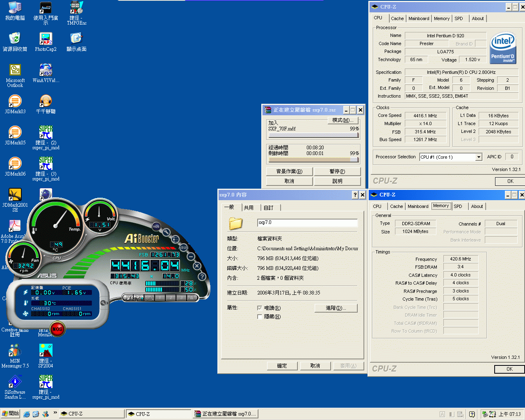The height and width of the screenshot is (420, 525).
Task: Pause the WinRAR archiving operation
Action: (x=337, y=171)
